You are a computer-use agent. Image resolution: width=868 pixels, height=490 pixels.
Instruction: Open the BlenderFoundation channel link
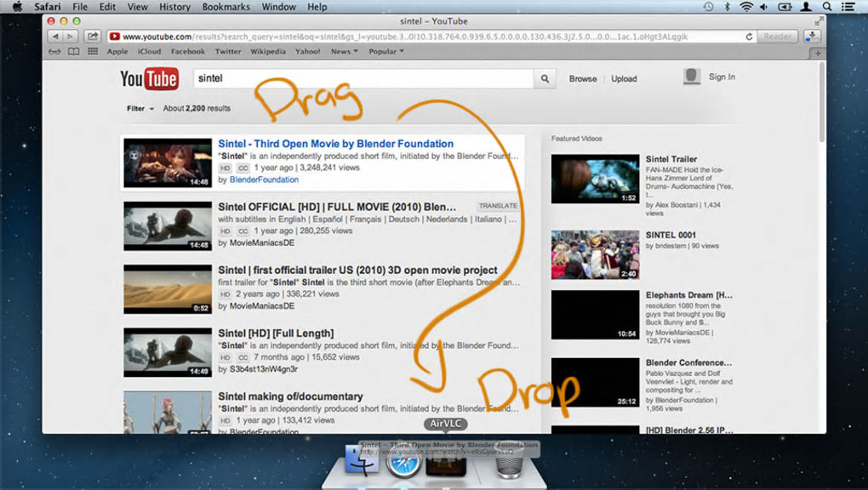[x=264, y=179]
